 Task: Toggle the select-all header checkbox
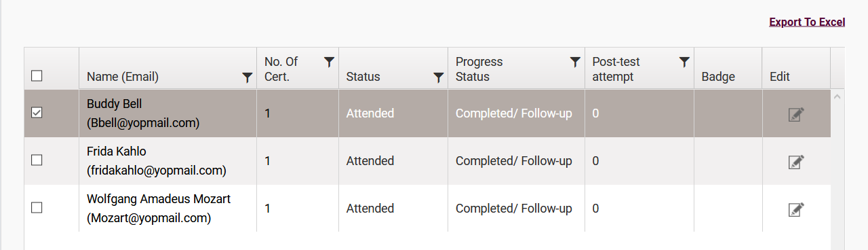(37, 75)
